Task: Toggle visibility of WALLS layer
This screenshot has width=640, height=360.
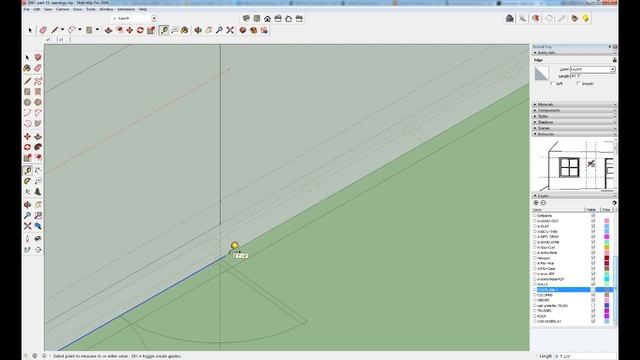Action: [x=593, y=284]
